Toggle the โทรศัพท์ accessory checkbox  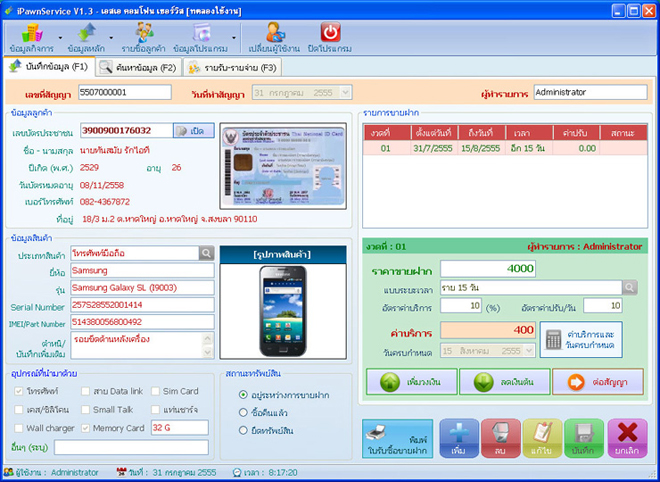tap(19, 391)
